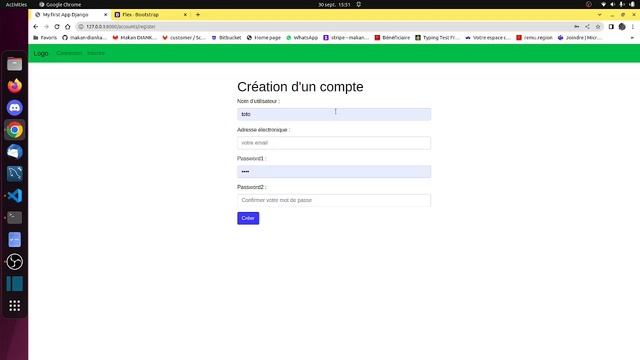The image size is (640, 360).
Task: Open the system status menu
Action: 618,4
